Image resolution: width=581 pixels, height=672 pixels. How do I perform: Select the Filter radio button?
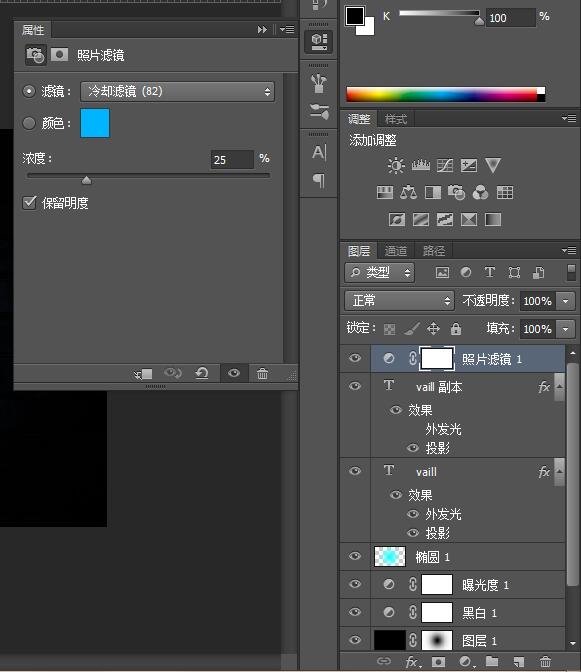29,91
